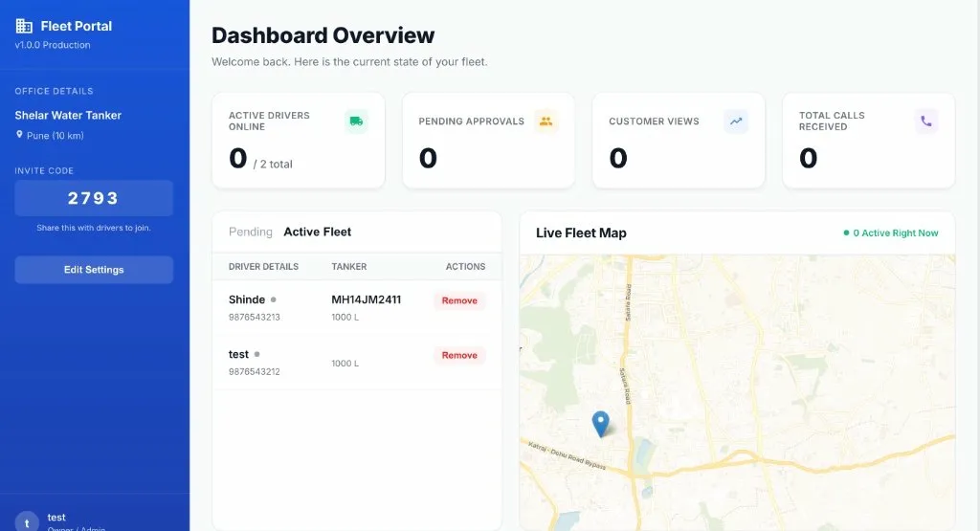
Task: Click the Tanker column header
Action: click(x=348, y=266)
